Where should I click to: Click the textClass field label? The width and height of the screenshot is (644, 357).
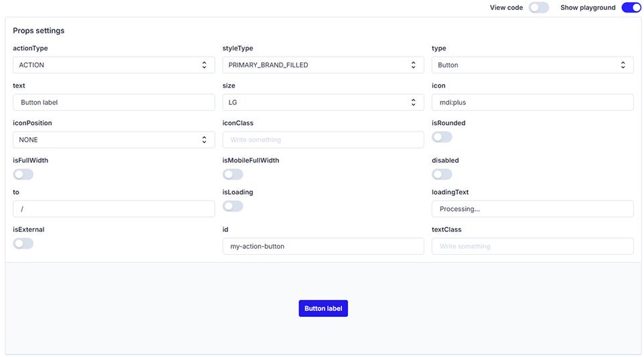[x=447, y=230]
